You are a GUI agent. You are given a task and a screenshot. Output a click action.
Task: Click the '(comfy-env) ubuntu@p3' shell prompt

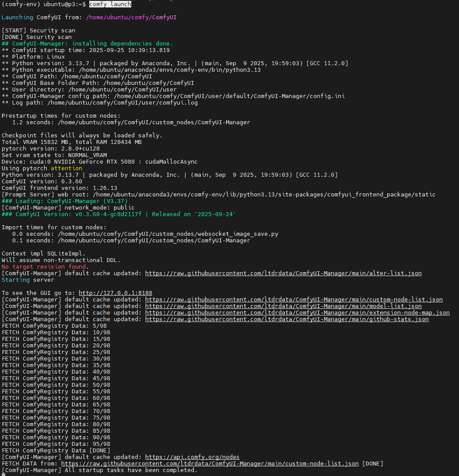point(44,4)
